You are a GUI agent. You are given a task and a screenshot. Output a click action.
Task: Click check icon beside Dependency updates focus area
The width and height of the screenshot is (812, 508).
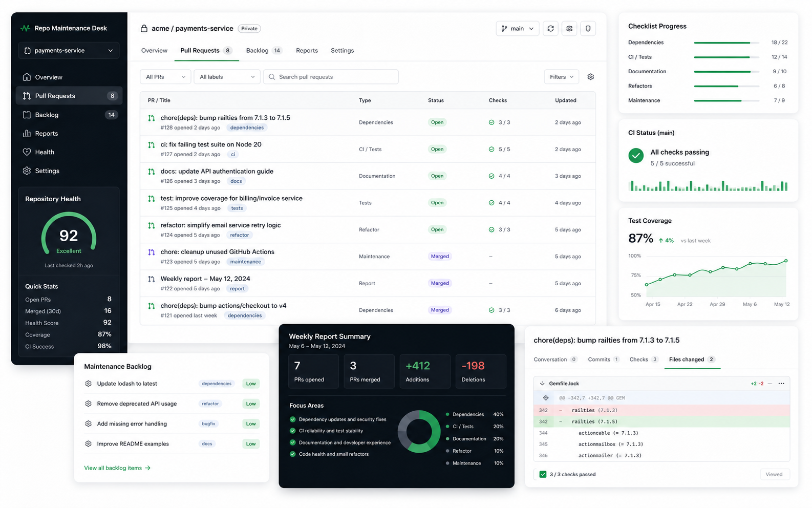293,419
